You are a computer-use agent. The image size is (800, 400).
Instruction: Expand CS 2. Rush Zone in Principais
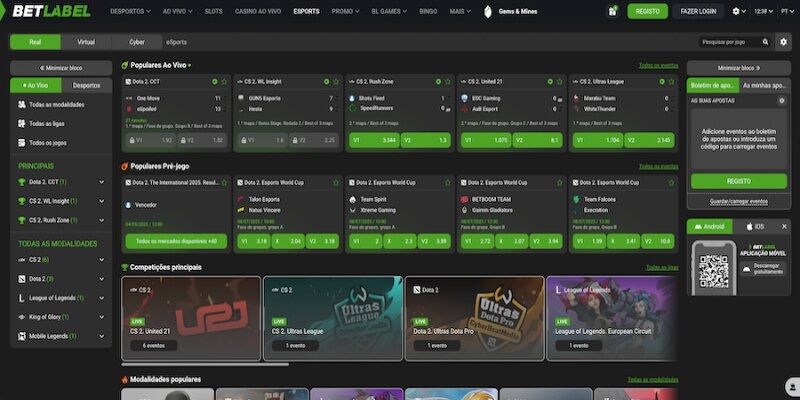click(102, 220)
